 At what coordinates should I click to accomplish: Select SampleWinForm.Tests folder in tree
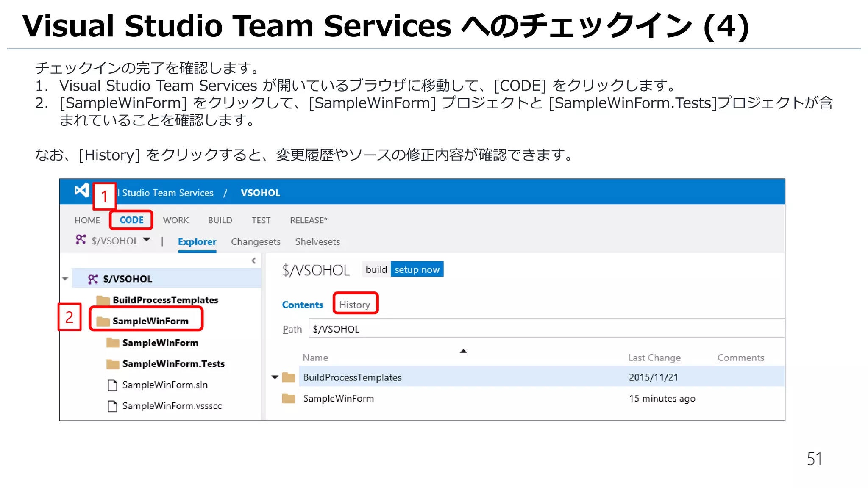(173, 364)
